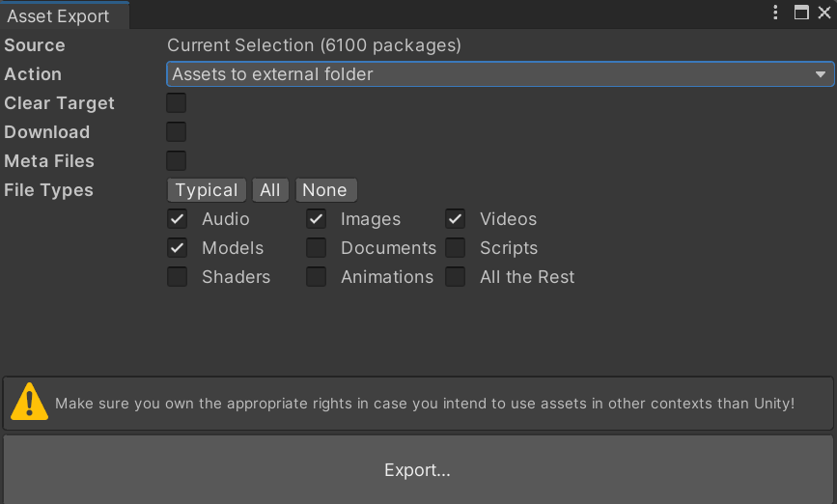This screenshot has width=837, height=504.
Task: Open the Asset Export window options menu
Action: [x=775, y=13]
